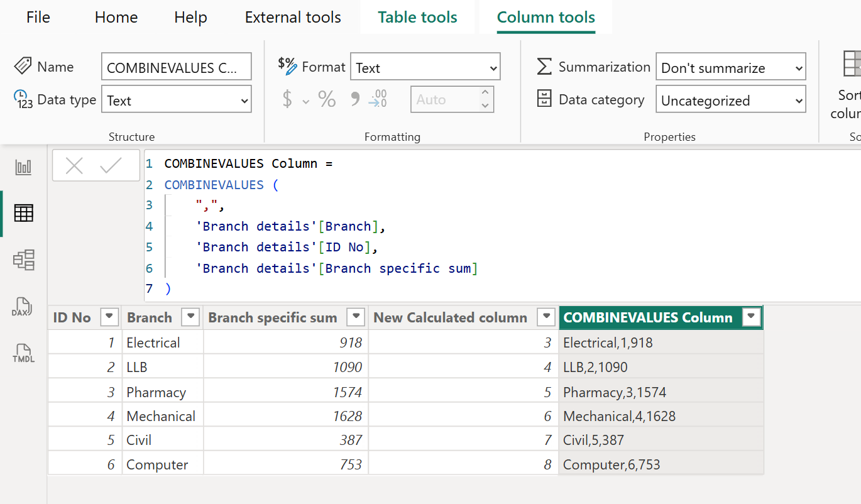This screenshot has height=504, width=861.
Task: Open the TMDL view
Action: [23, 354]
